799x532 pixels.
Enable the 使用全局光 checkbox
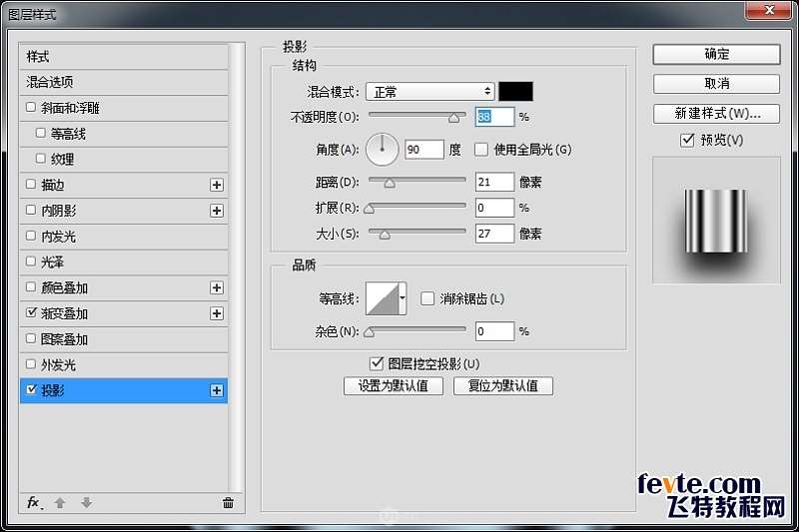481,150
